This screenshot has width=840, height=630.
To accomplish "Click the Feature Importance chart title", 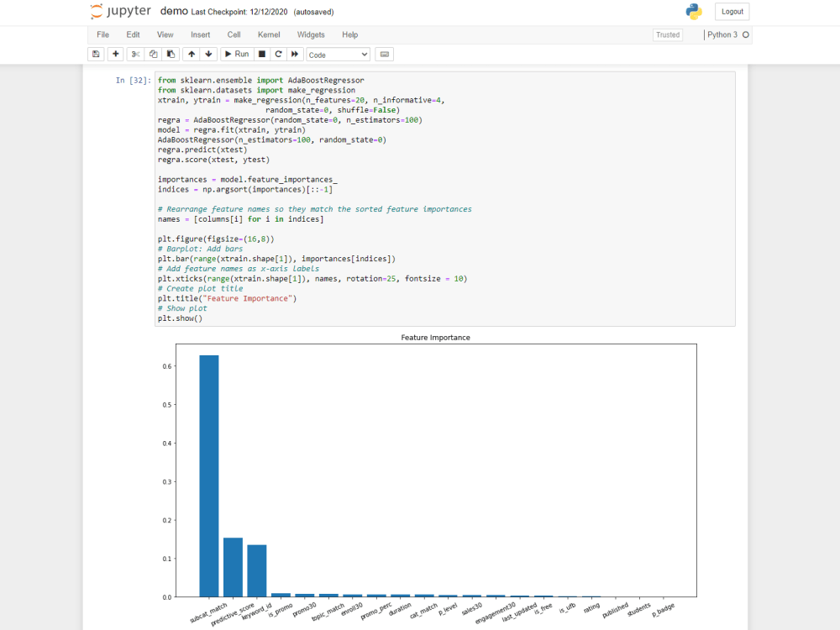I will pos(435,338).
